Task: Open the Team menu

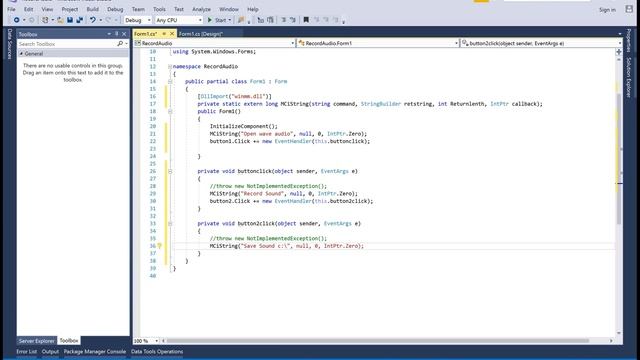Action: click(138, 9)
